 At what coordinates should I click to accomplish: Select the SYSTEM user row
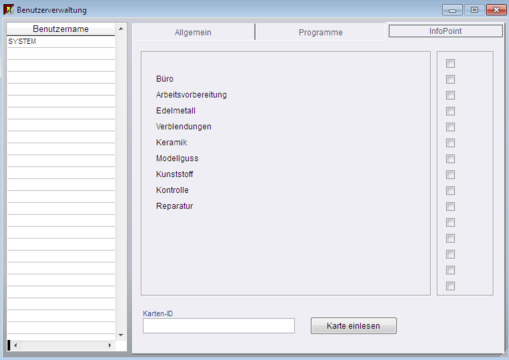[61, 41]
